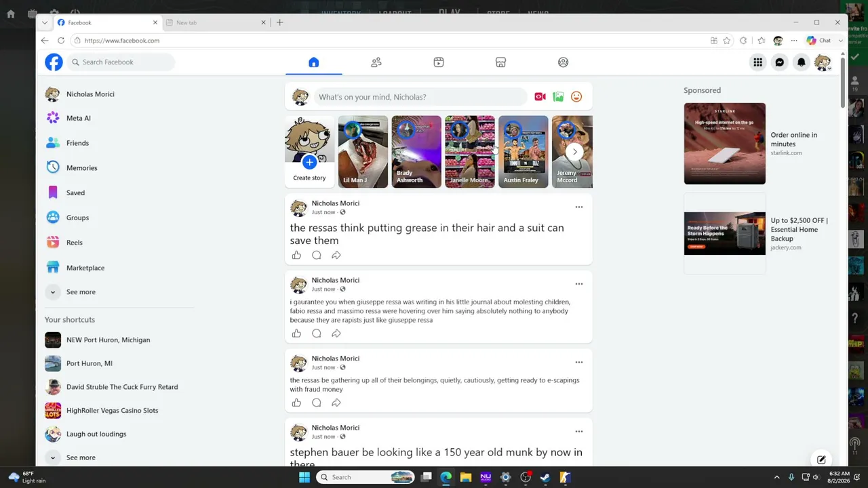The image size is (868, 488).
Task: Click the red Live video camera icon
Action: click(540, 97)
